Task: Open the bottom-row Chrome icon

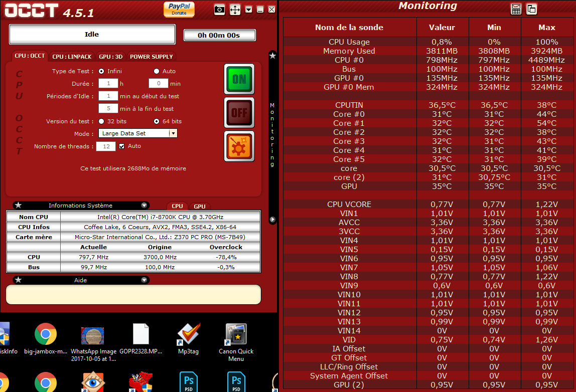Action: click(x=46, y=382)
